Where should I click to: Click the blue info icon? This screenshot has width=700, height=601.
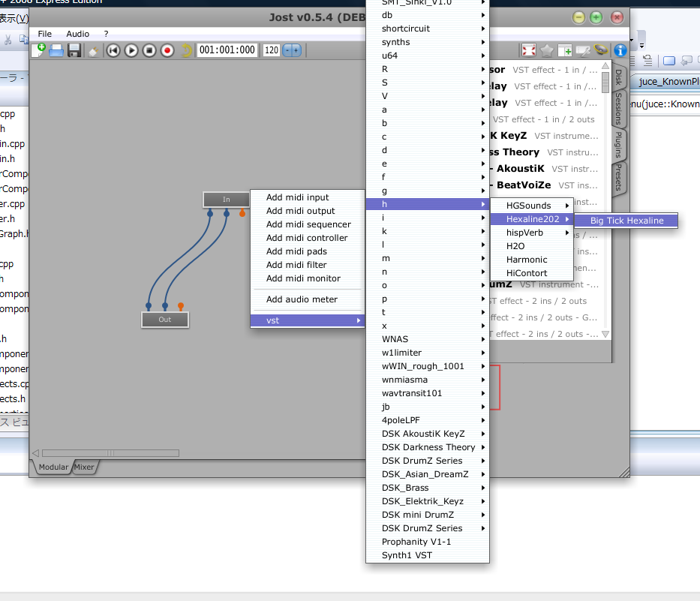coord(620,50)
